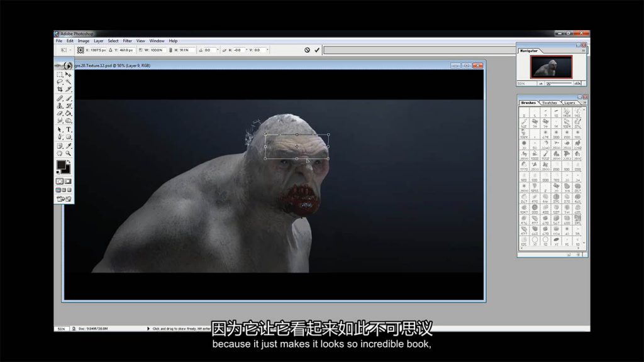Viewport: 644px width, 362px height.
Task: Select the Move tool
Action: 69,75
